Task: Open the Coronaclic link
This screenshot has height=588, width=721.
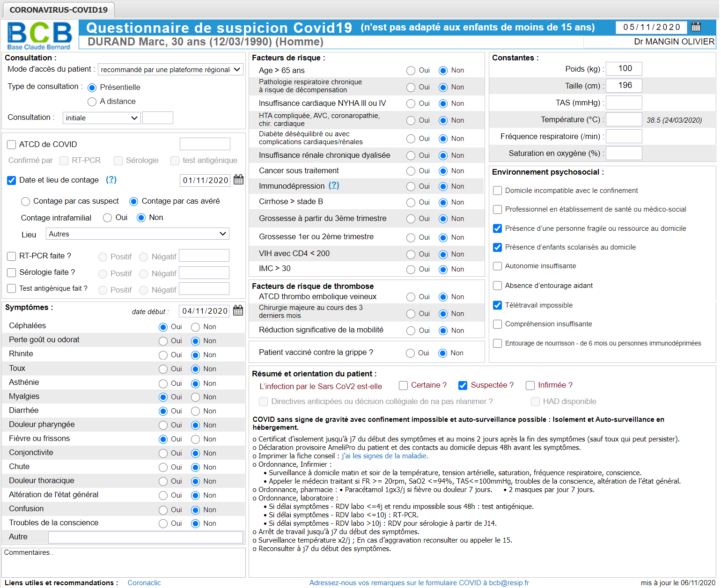Action: pos(144,583)
